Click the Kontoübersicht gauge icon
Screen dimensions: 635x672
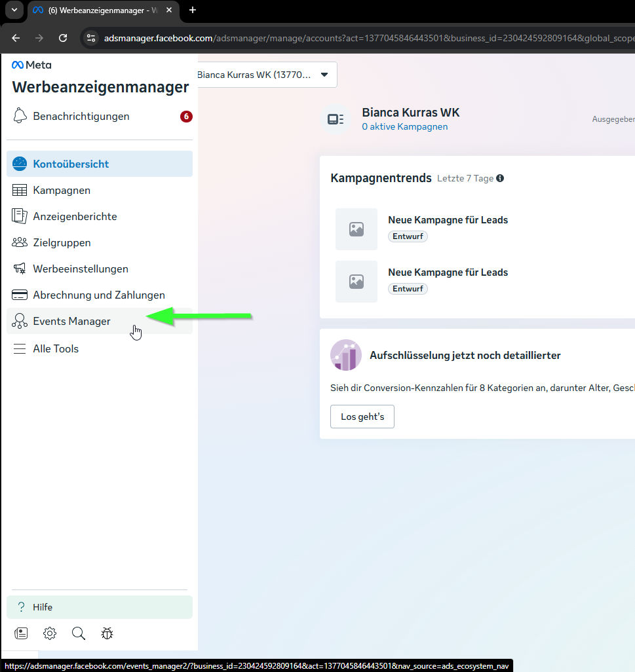(x=20, y=164)
